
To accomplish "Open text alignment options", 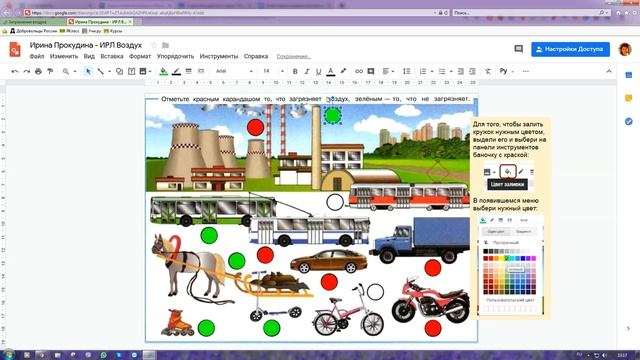I will 386,71.
